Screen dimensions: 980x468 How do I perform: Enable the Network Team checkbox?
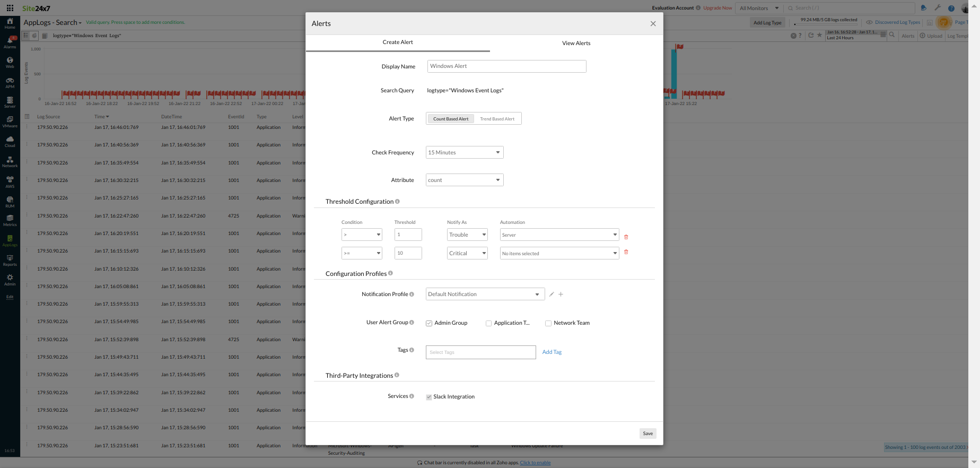(548, 323)
